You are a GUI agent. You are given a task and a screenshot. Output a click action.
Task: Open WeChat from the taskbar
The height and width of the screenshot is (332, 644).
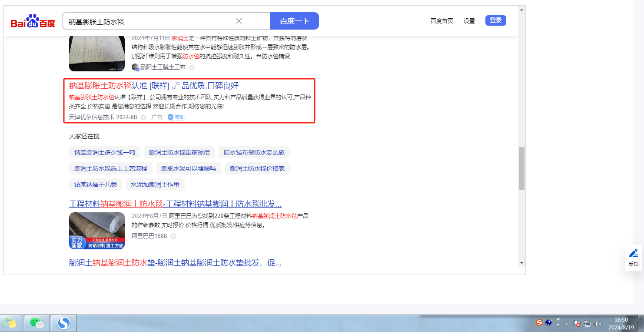click(x=37, y=323)
